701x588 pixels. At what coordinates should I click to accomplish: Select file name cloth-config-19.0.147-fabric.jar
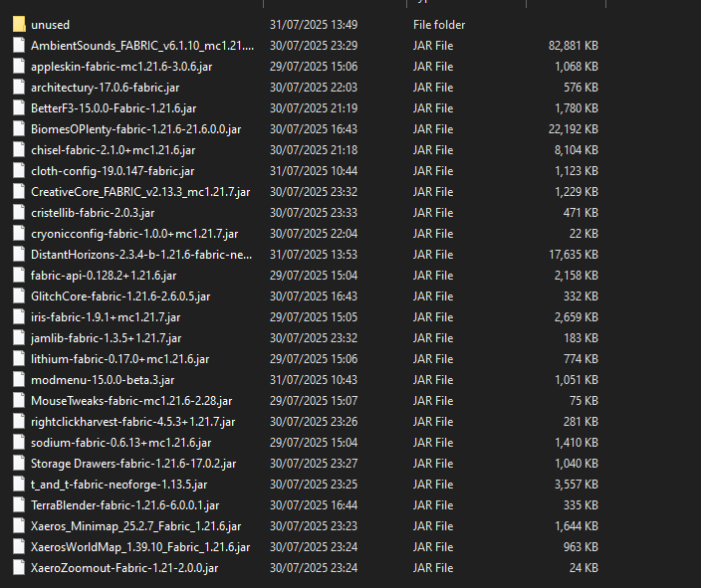pos(113,171)
